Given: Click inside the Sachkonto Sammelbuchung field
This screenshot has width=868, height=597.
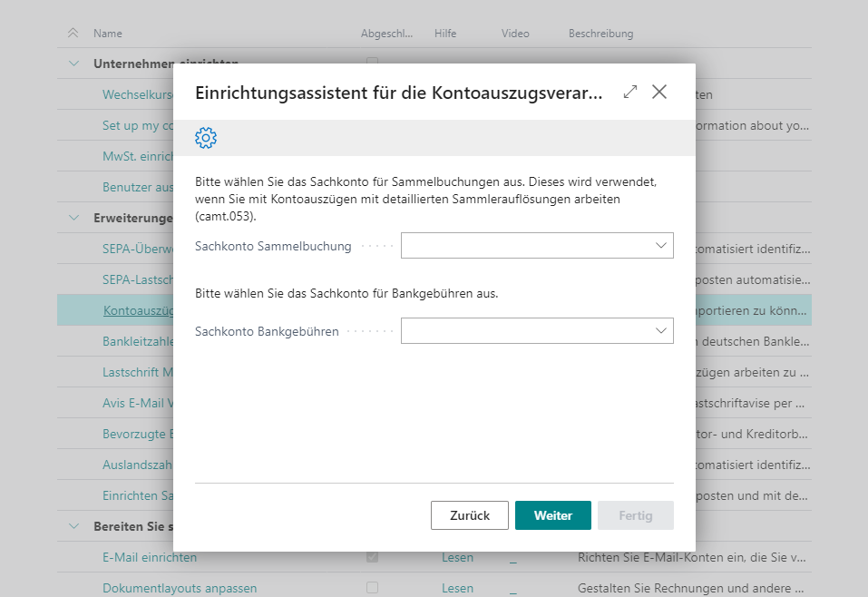Looking at the screenshot, I should pyautogui.click(x=526, y=245).
